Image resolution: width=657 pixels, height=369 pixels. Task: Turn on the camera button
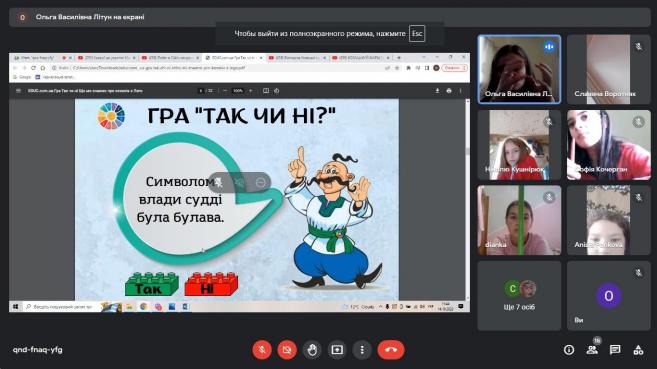pos(287,350)
